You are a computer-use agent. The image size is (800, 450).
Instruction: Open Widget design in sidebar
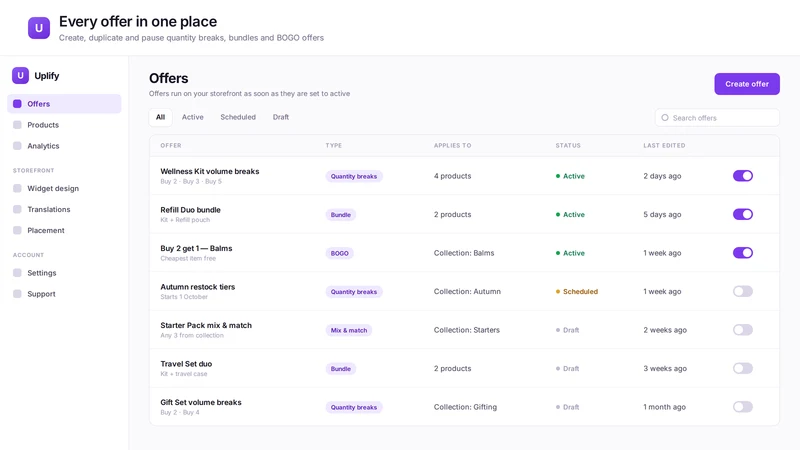[x=64, y=188]
